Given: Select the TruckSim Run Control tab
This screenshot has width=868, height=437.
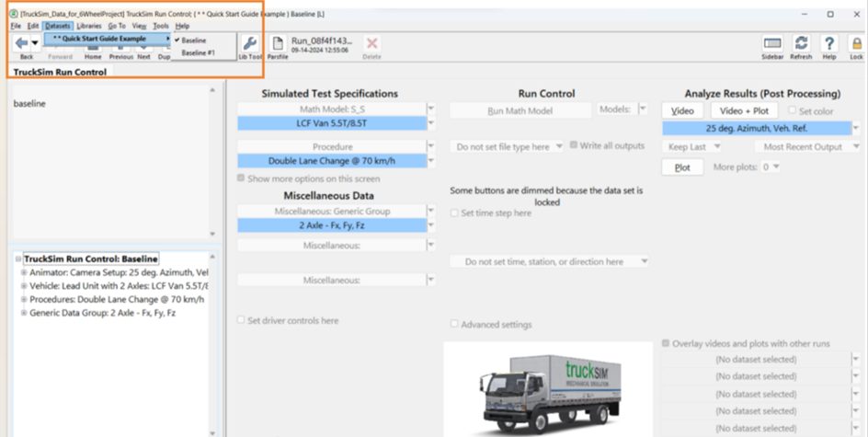Looking at the screenshot, I should (x=60, y=72).
